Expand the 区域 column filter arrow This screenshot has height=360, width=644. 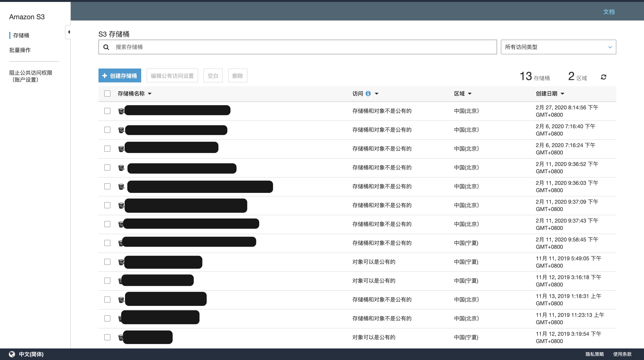pos(470,94)
